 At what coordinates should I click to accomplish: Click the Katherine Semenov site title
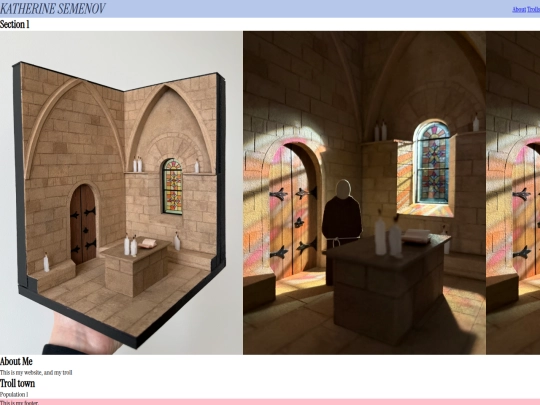pyautogui.click(x=53, y=9)
